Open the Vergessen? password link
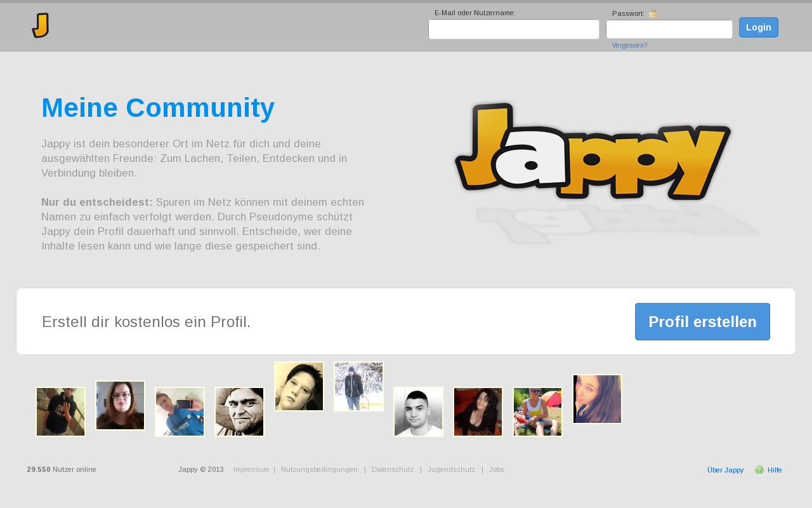The height and width of the screenshot is (508, 812). [x=630, y=46]
